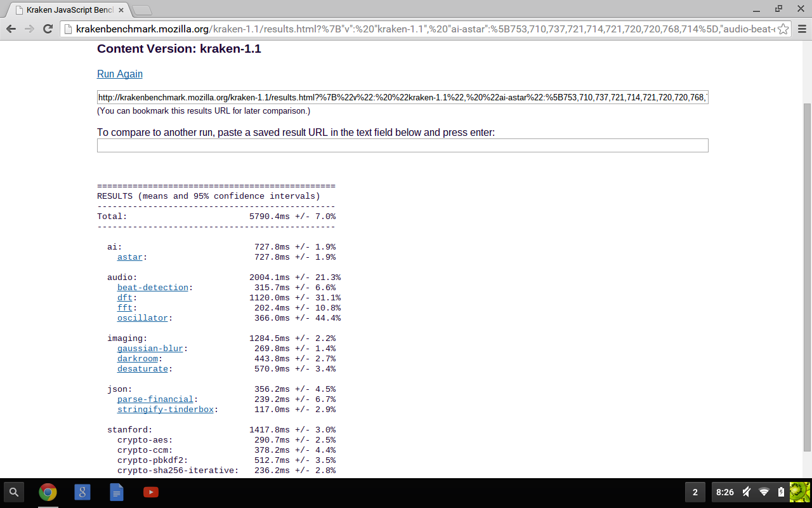Click the page's vertical scrollbar thumb
This screenshot has height=508, width=812.
[x=807, y=277]
